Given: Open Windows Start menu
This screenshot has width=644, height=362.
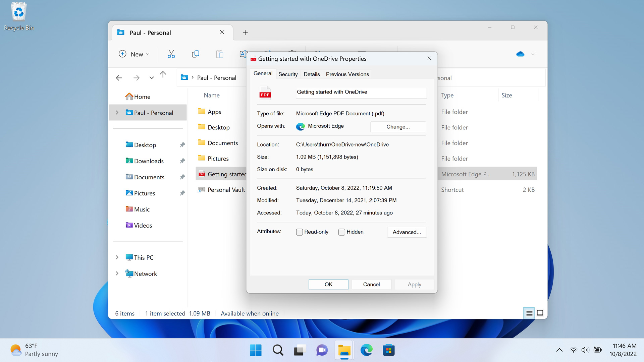Looking at the screenshot, I should [256, 350].
